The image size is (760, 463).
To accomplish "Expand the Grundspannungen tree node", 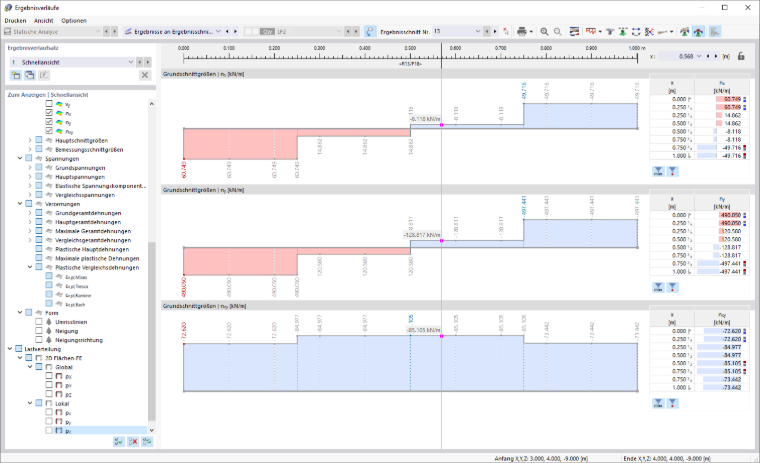I will (30, 167).
